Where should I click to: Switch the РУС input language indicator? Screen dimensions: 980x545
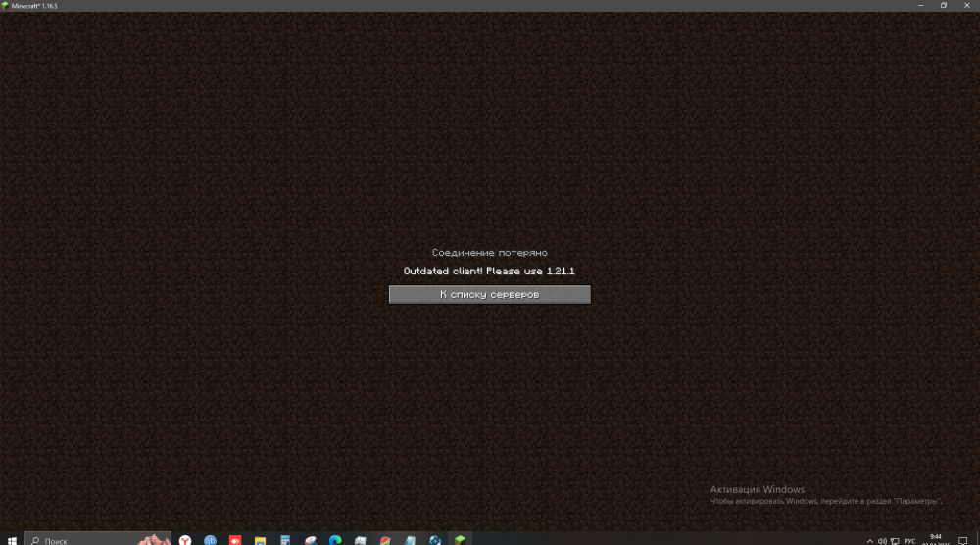[910, 541]
